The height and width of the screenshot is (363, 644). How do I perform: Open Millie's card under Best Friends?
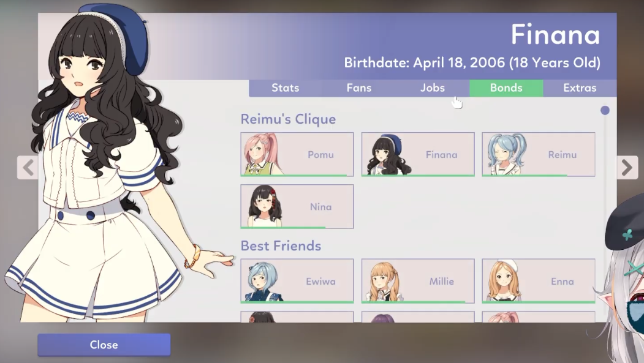pos(418,281)
